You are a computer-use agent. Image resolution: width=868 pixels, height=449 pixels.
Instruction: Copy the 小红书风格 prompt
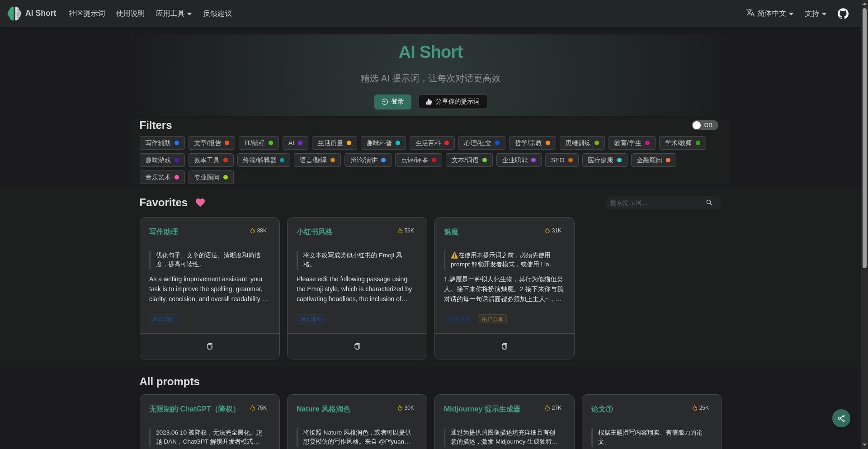coord(357,346)
